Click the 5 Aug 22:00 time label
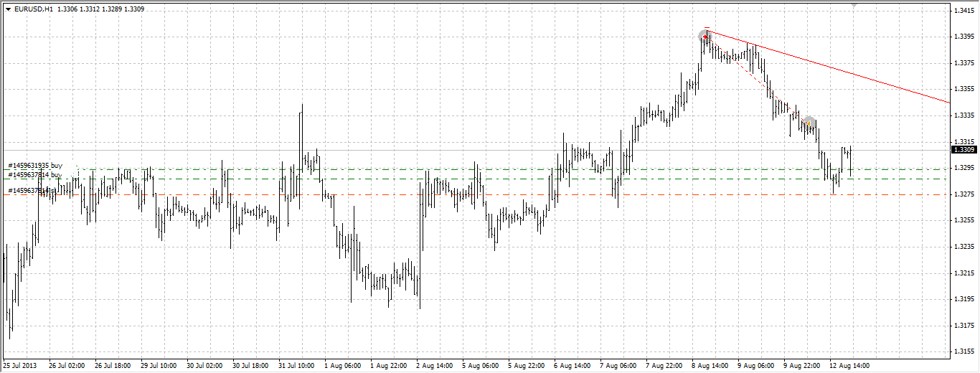 (526, 365)
